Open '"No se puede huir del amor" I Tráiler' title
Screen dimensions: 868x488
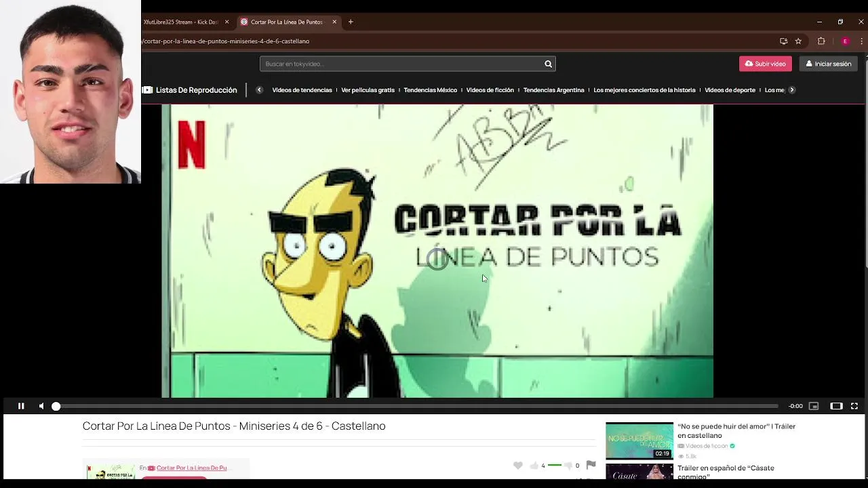[736, 431]
